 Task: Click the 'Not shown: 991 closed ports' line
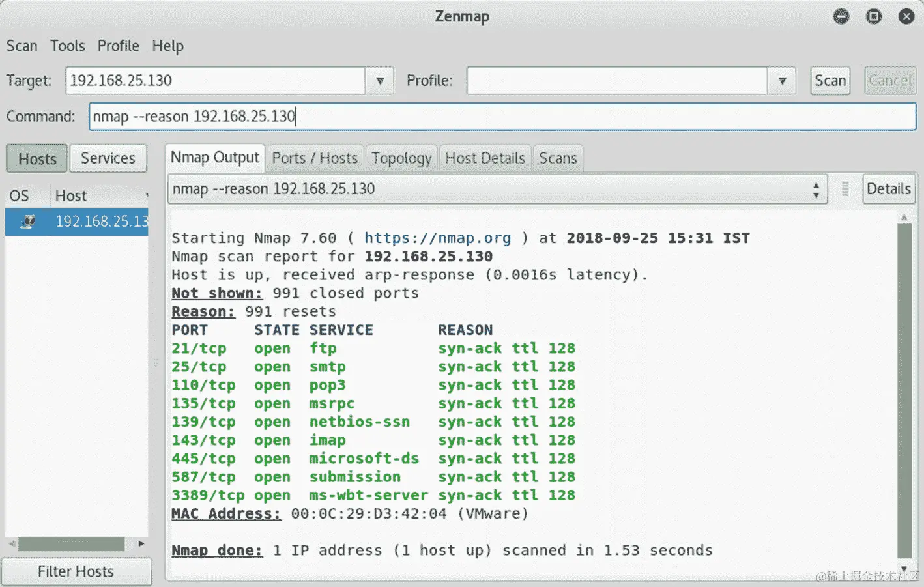(x=295, y=293)
